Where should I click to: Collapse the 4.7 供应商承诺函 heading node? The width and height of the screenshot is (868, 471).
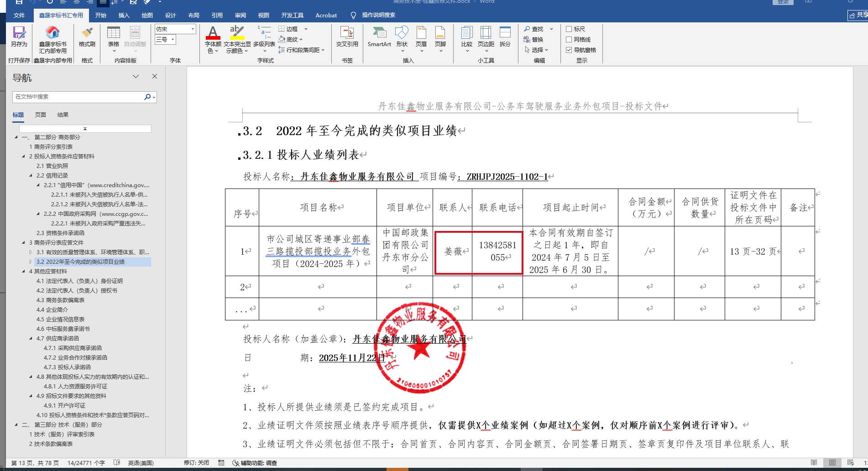(31, 338)
